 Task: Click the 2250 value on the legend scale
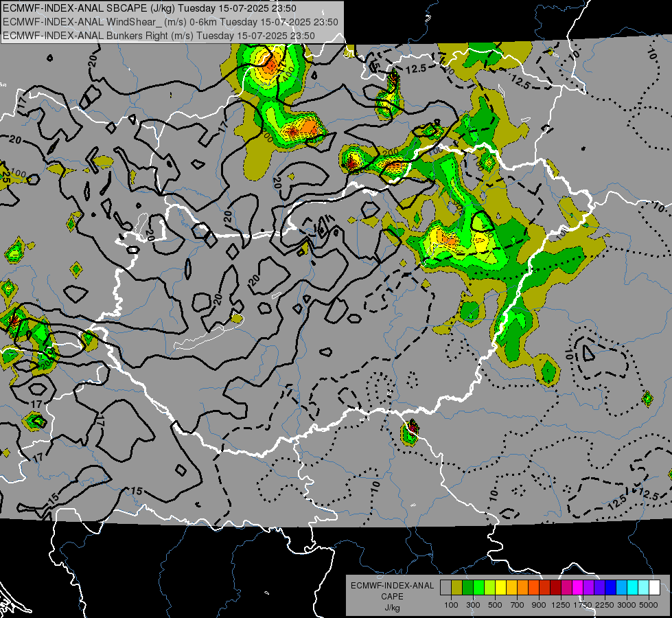click(x=605, y=605)
